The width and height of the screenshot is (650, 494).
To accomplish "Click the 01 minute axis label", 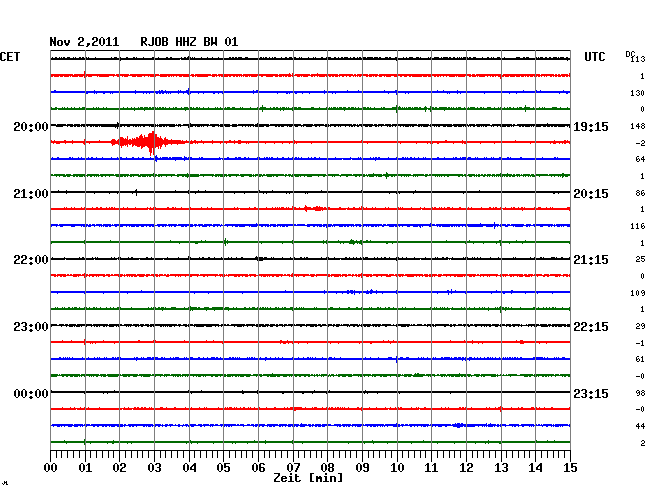I will tap(85, 468).
